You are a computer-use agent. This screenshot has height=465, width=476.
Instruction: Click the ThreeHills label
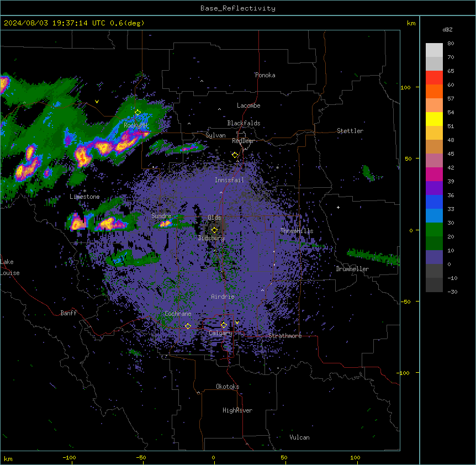(297, 231)
